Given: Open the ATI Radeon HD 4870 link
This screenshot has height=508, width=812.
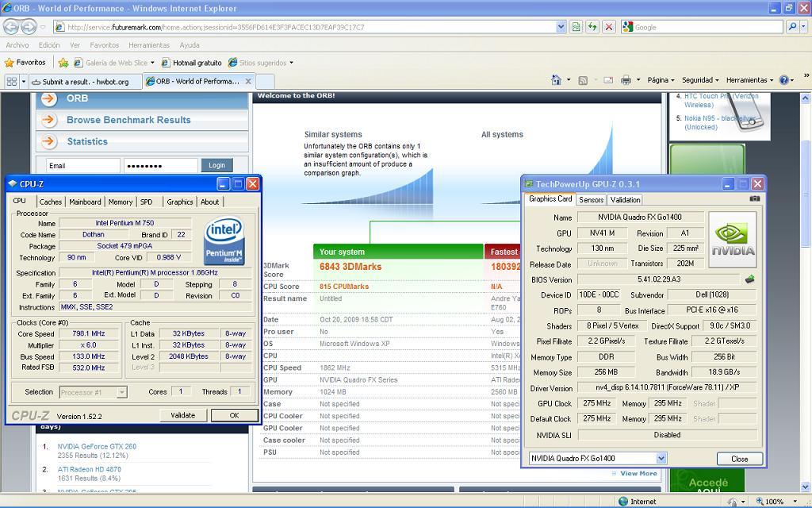Looking at the screenshot, I should coord(89,469).
